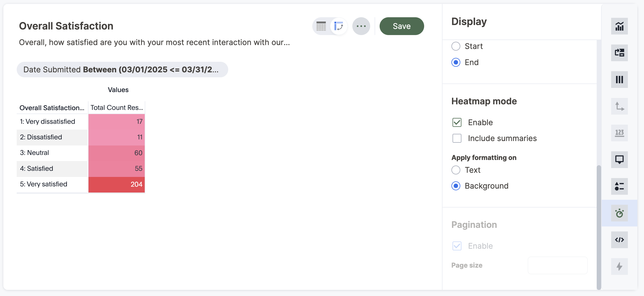Open the chart type sidebar icon
This screenshot has width=644, height=296.
[x=620, y=26]
